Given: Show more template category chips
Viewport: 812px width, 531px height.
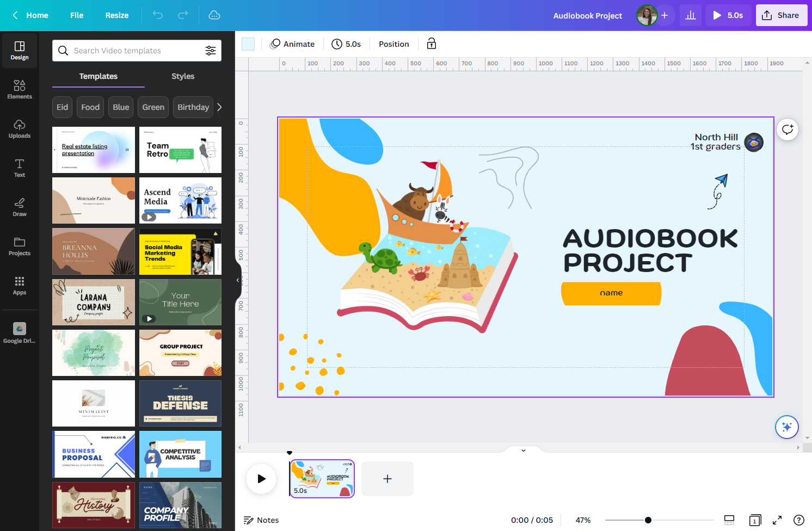Looking at the screenshot, I should [219, 107].
